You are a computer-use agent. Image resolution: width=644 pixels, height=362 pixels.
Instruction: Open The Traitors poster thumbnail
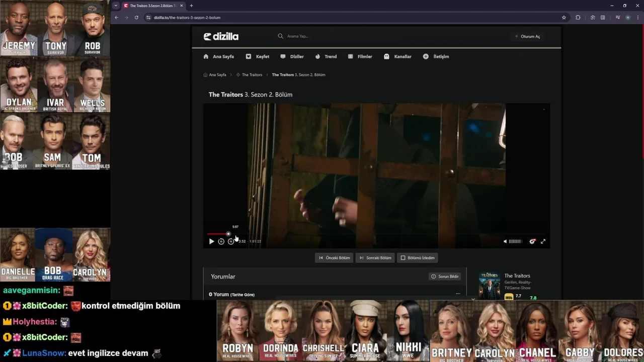click(x=490, y=286)
